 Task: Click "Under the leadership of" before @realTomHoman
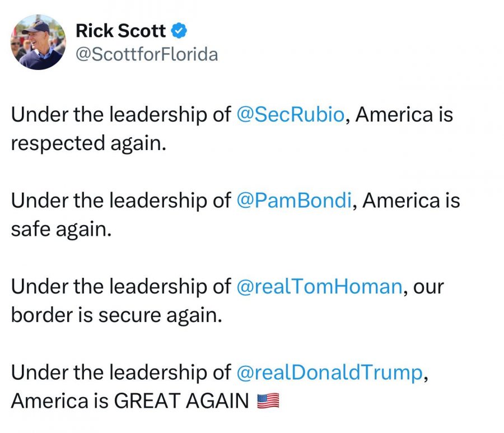coord(120,287)
